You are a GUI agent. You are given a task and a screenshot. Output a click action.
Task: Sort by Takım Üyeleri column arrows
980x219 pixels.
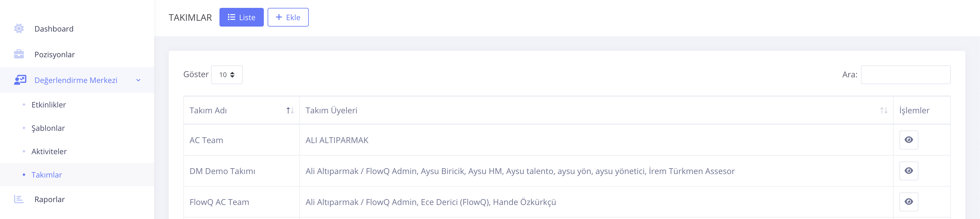pyautogui.click(x=883, y=110)
